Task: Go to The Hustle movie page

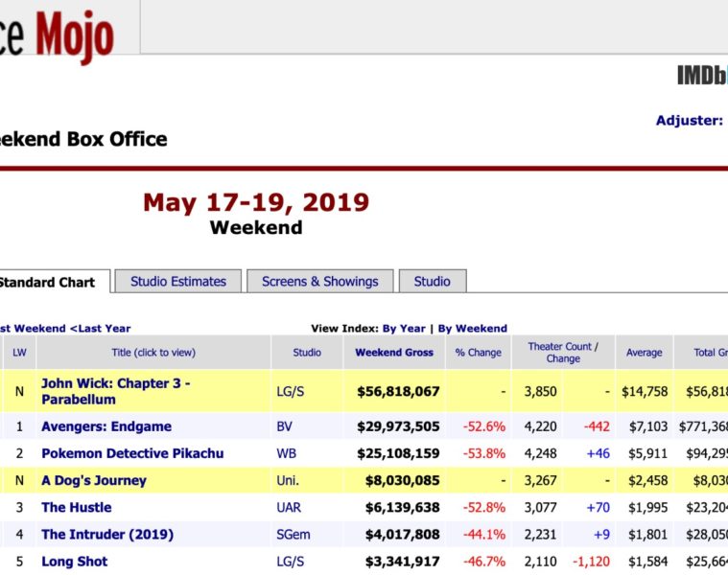Action: coord(76,507)
